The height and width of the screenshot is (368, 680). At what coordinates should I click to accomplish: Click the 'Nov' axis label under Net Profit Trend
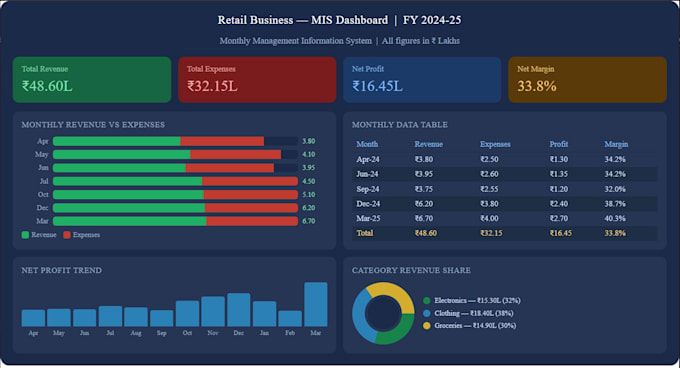(213, 333)
